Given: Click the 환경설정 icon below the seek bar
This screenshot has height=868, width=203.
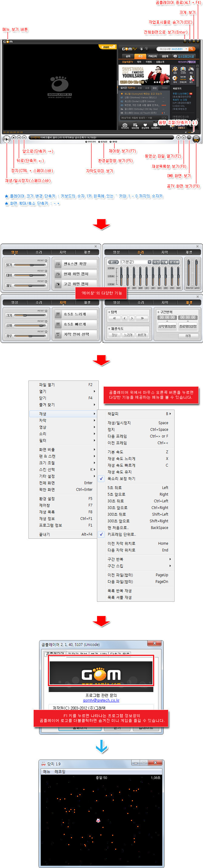Looking at the screenshot, I should click(x=103, y=142).
